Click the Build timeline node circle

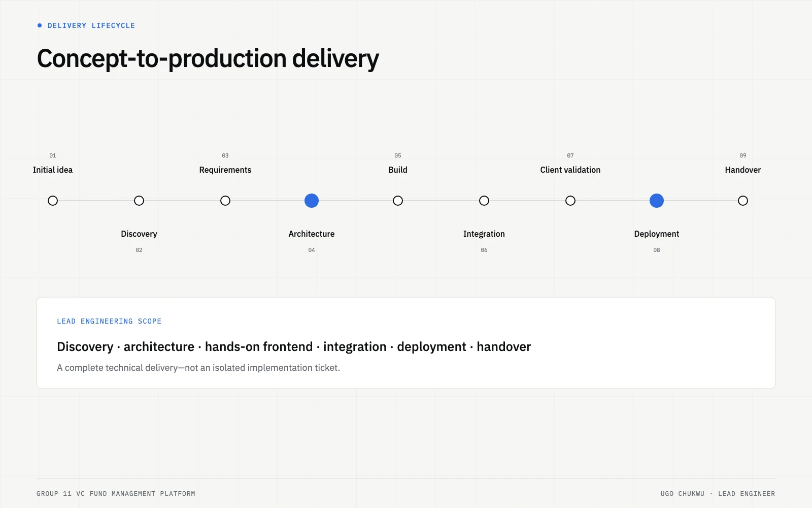click(x=398, y=201)
